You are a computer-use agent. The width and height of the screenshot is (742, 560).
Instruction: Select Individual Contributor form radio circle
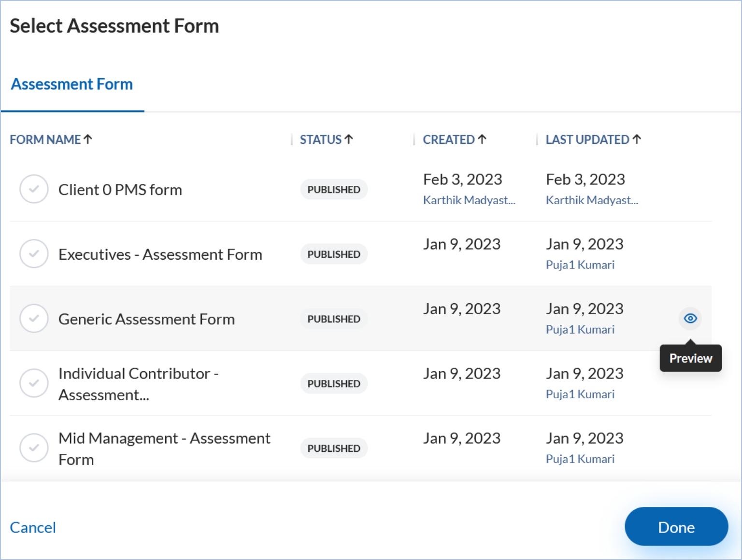tap(34, 383)
